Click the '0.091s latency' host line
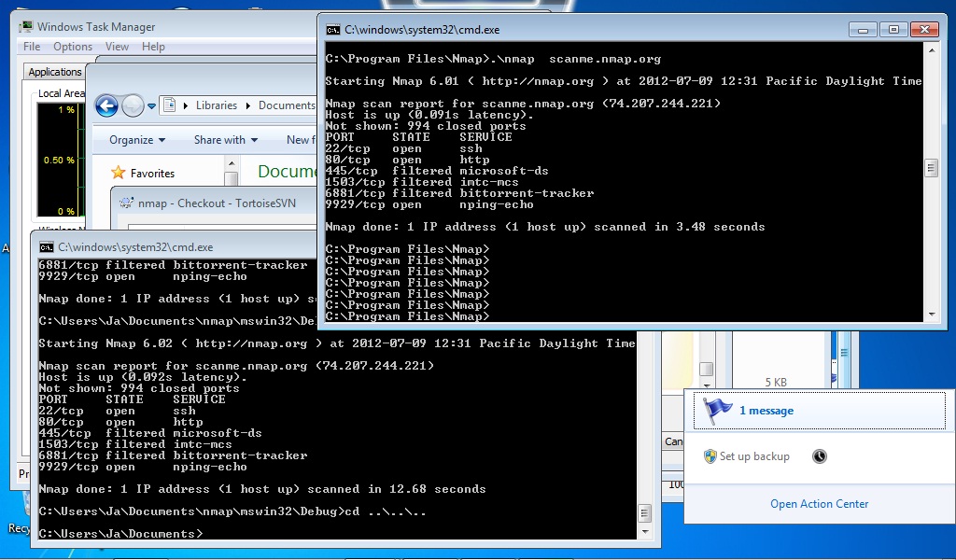956x560 pixels. [429, 115]
